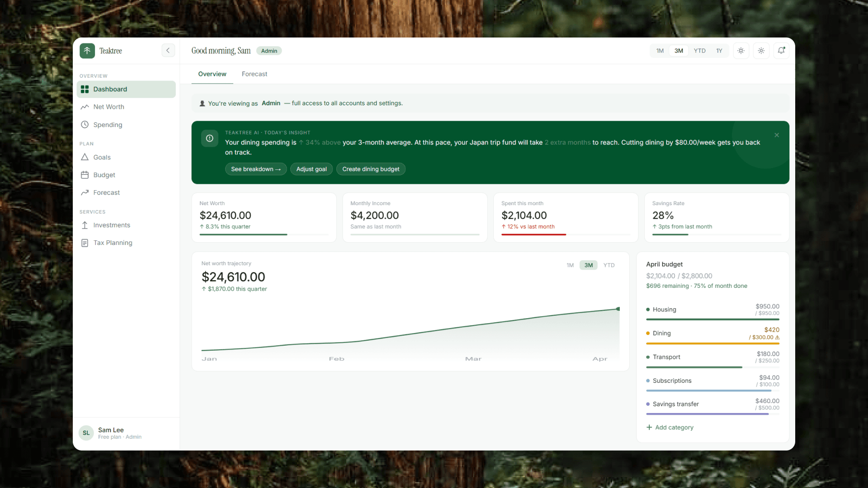Viewport: 868px width, 488px height.
Task: Open the Savings Rate card
Action: pyautogui.click(x=717, y=218)
